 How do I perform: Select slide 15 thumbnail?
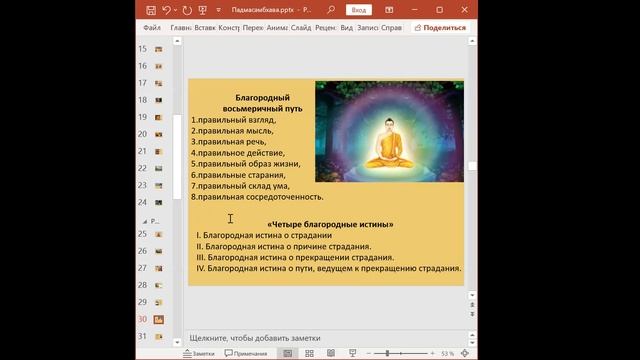click(x=158, y=49)
